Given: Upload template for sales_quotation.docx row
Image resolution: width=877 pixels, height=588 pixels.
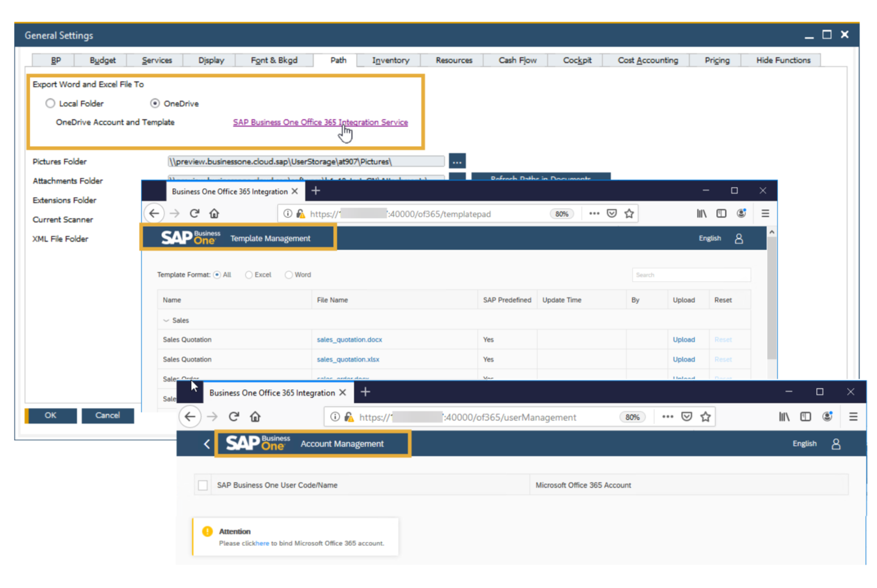Looking at the screenshot, I should point(683,340).
